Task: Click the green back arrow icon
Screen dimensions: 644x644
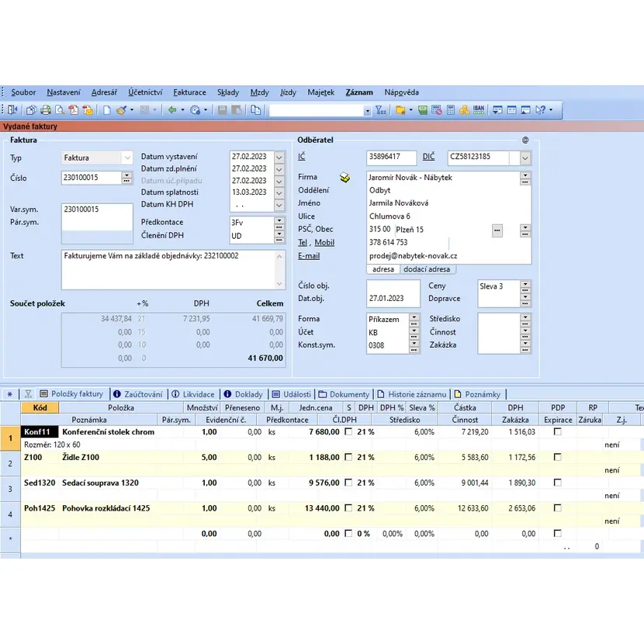Action: point(172,110)
